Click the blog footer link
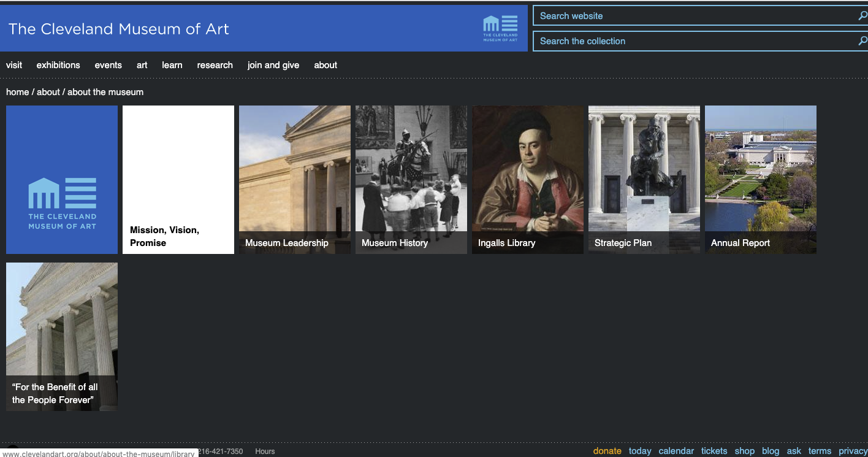This screenshot has height=457, width=868. pos(771,451)
